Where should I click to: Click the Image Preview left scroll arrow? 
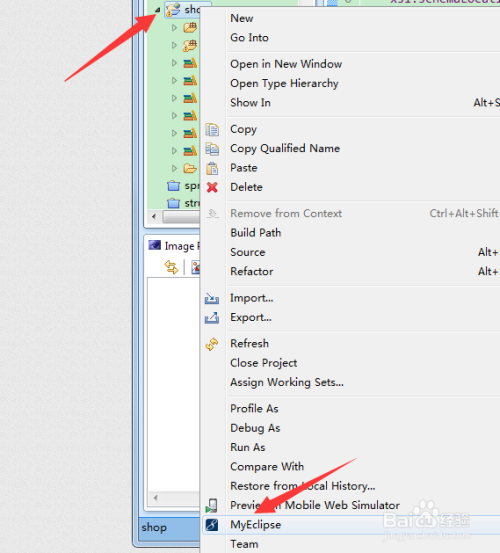pos(156,498)
